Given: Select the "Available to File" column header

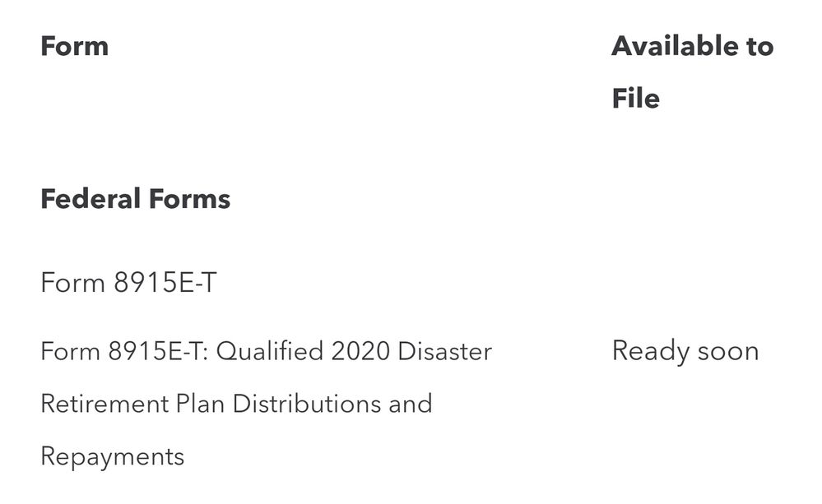Looking at the screenshot, I should click(x=692, y=72).
